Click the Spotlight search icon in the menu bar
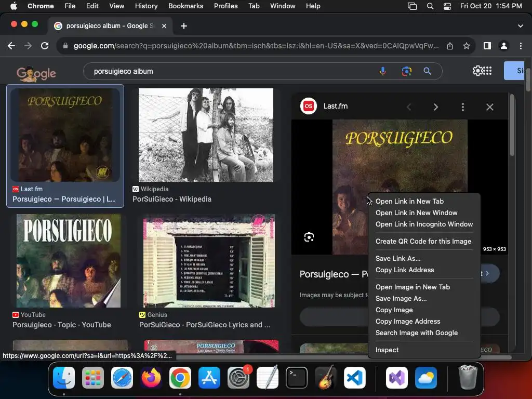Image resolution: width=532 pixels, height=399 pixels. (x=430, y=6)
